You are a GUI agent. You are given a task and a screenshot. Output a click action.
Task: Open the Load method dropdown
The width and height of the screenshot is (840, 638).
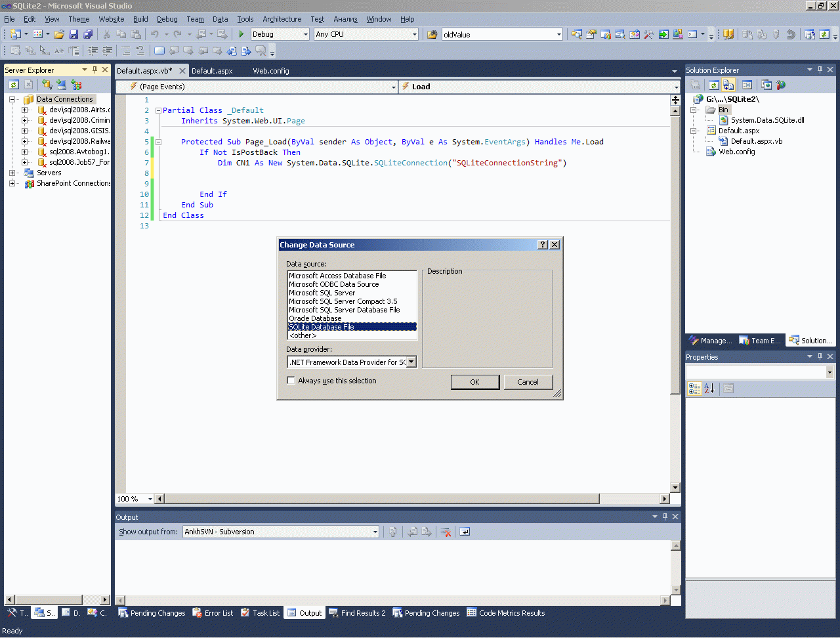point(676,87)
